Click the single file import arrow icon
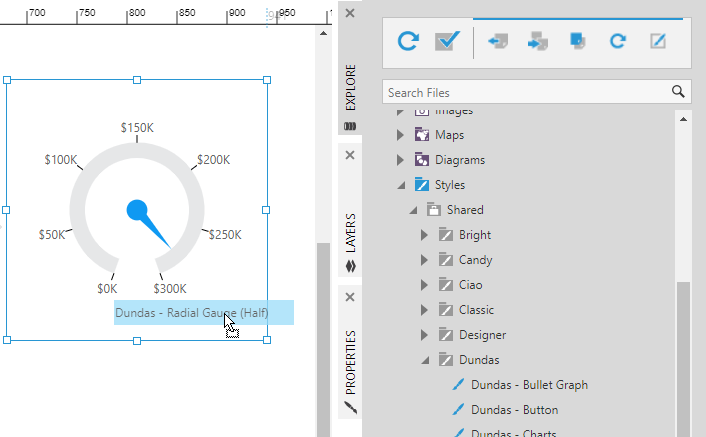 coord(497,41)
